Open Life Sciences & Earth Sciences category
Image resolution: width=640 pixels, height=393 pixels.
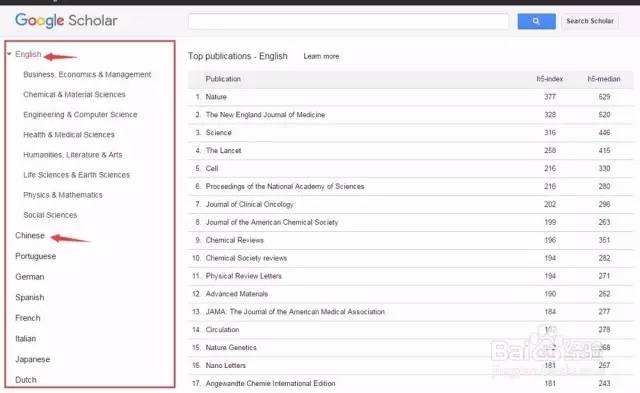coord(76,175)
